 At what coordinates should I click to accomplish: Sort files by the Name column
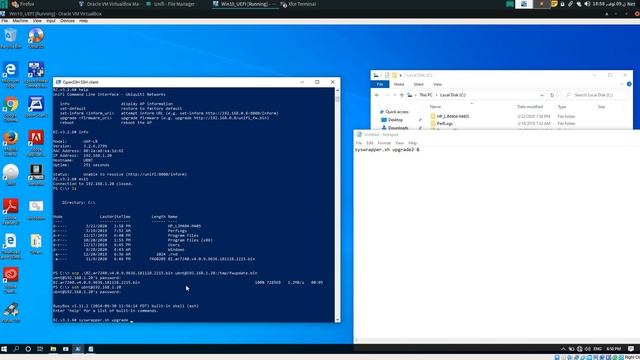click(x=435, y=107)
